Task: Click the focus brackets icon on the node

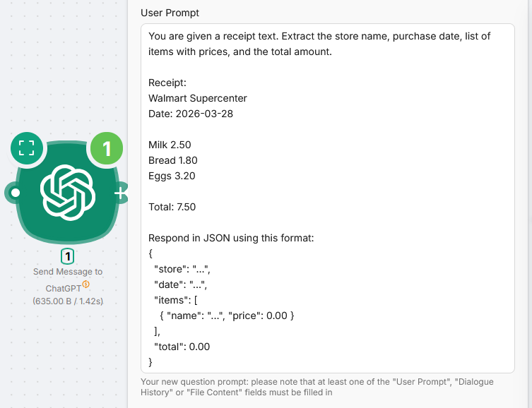Action: [27, 148]
